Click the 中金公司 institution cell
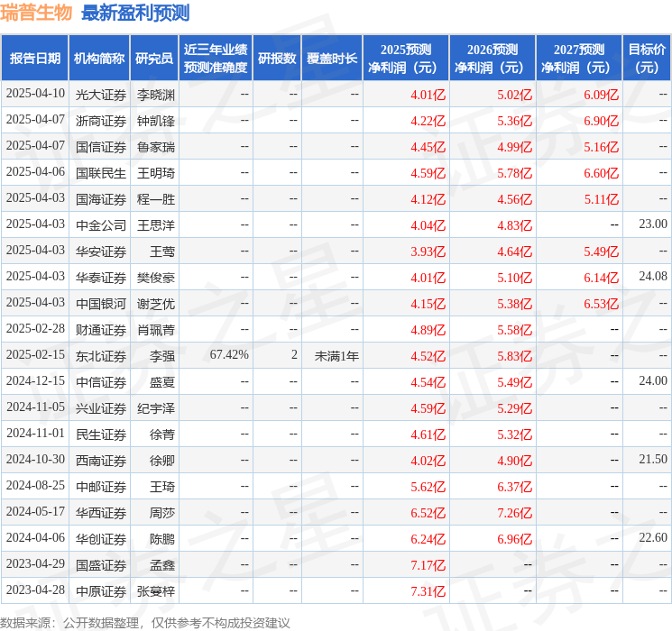Viewport: 672px width, 631px height. click(101, 225)
